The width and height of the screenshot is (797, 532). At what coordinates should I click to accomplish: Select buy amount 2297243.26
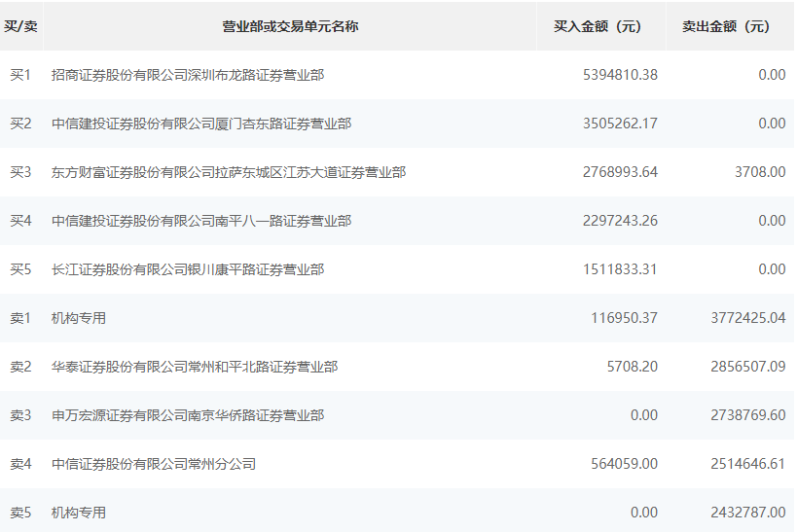620,221
